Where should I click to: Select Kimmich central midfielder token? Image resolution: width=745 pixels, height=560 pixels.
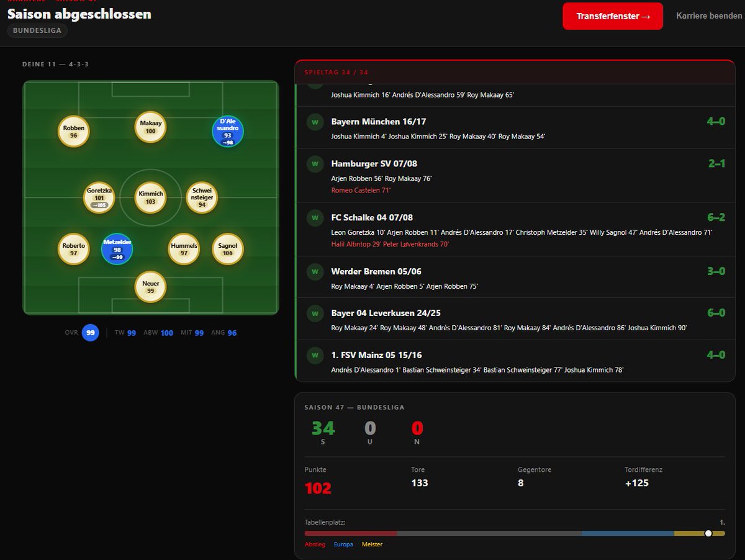click(150, 197)
